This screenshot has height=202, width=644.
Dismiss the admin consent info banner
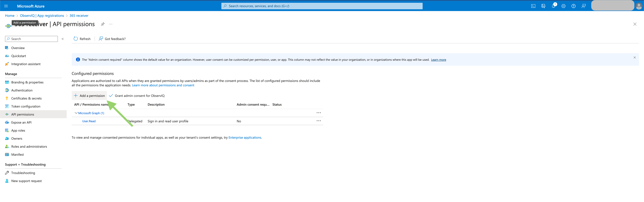tap(634, 57)
